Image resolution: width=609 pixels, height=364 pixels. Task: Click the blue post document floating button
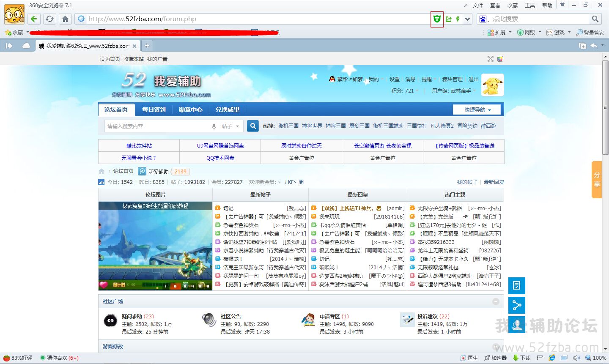pyautogui.click(x=516, y=285)
